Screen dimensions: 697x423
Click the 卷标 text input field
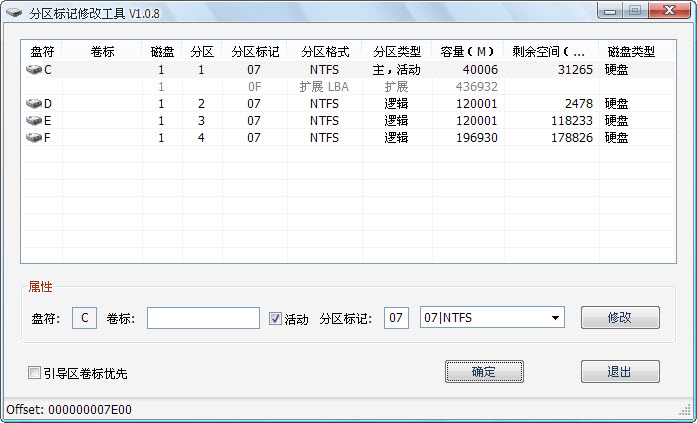pyautogui.click(x=203, y=318)
